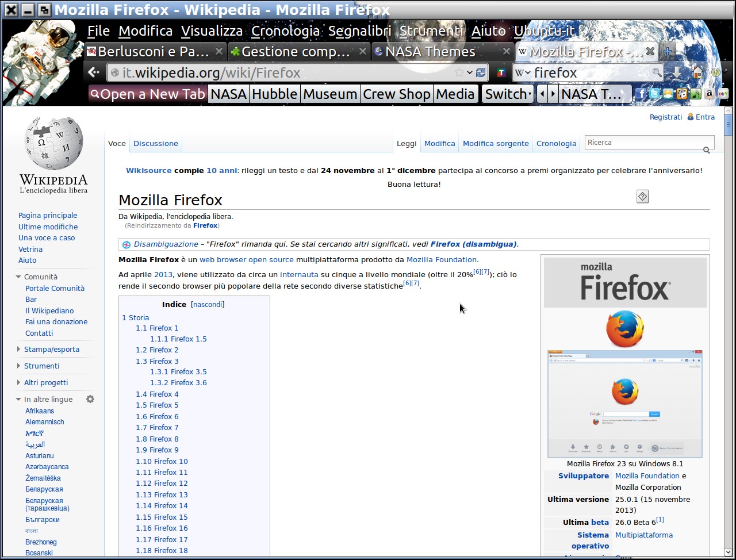Viewport: 736px width, 560px height.
Task: Open the Una voce a caso sidebar link
Action: point(47,237)
